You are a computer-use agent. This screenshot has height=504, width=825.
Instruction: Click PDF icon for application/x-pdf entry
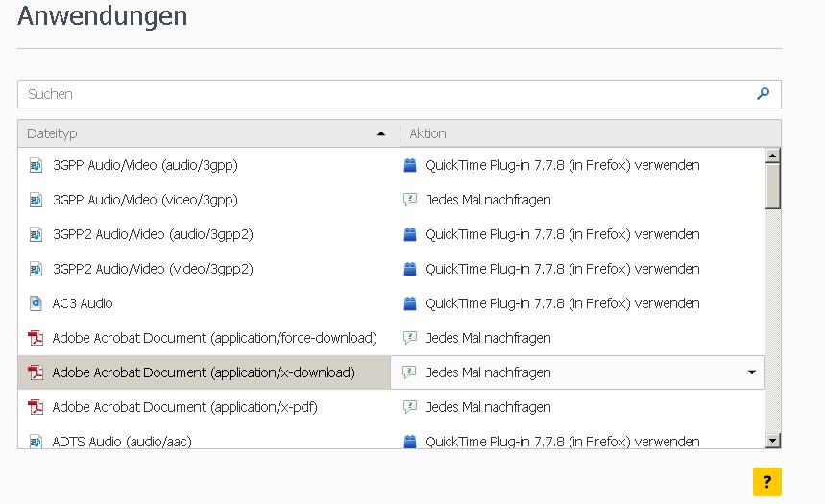36,407
